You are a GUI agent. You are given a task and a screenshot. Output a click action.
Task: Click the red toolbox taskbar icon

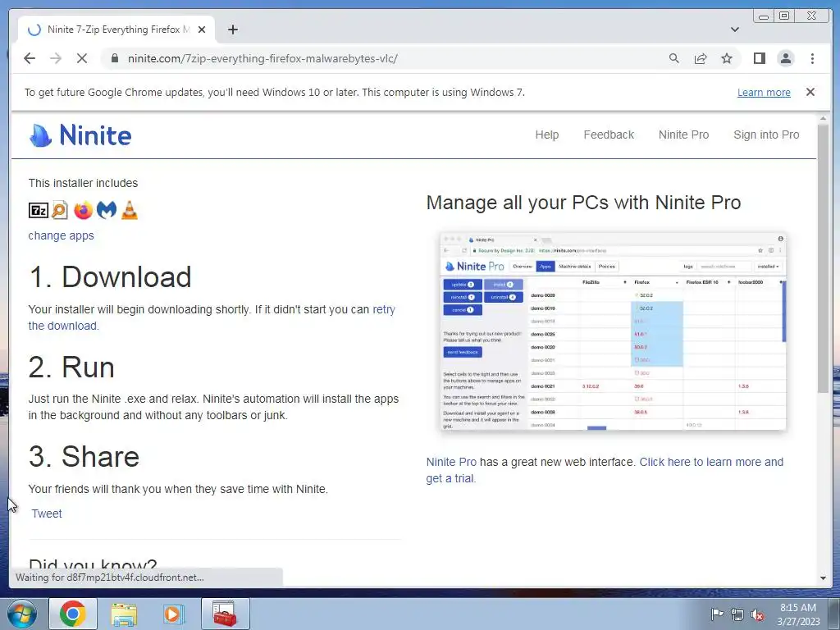point(225,614)
